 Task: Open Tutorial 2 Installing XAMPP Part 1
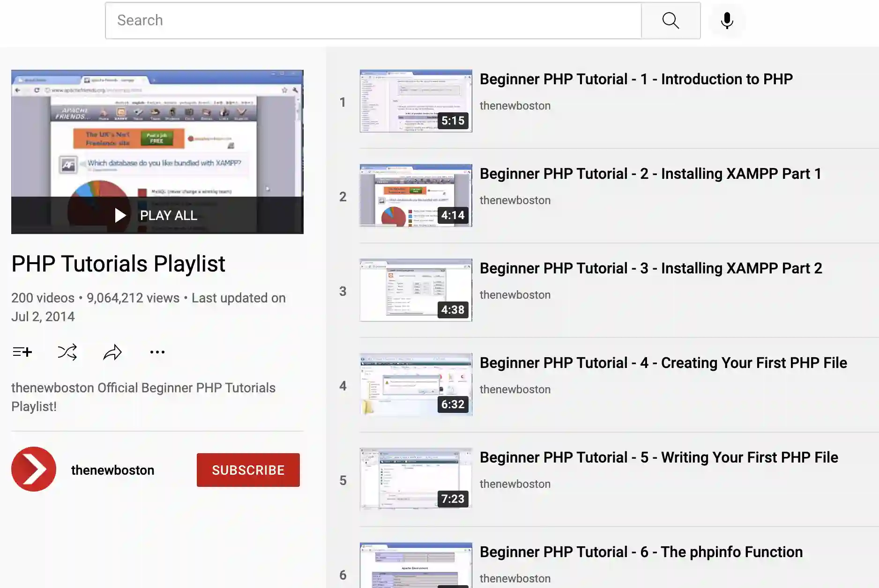click(650, 174)
